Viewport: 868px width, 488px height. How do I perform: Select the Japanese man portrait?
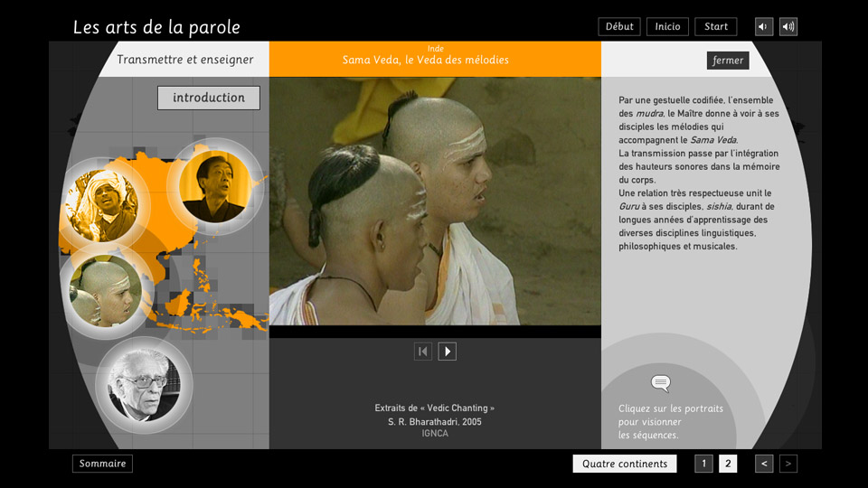215,186
